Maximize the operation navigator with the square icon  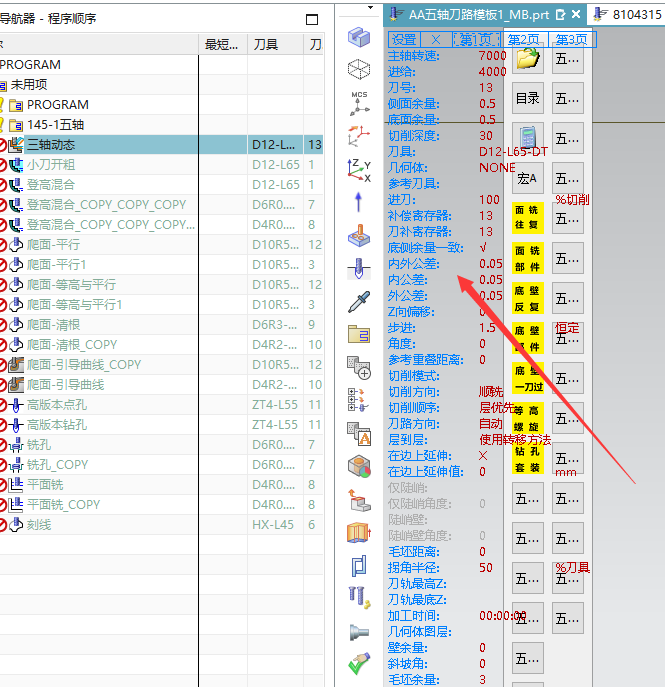click(x=312, y=19)
